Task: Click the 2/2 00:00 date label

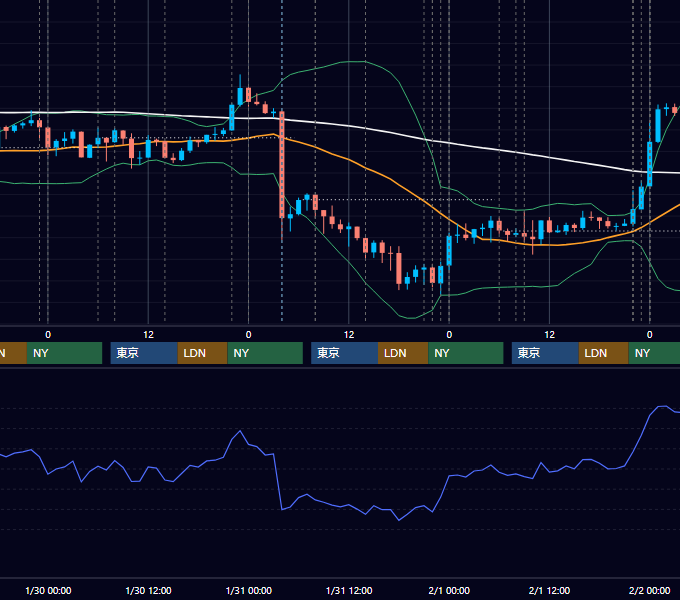Action: 649,590
